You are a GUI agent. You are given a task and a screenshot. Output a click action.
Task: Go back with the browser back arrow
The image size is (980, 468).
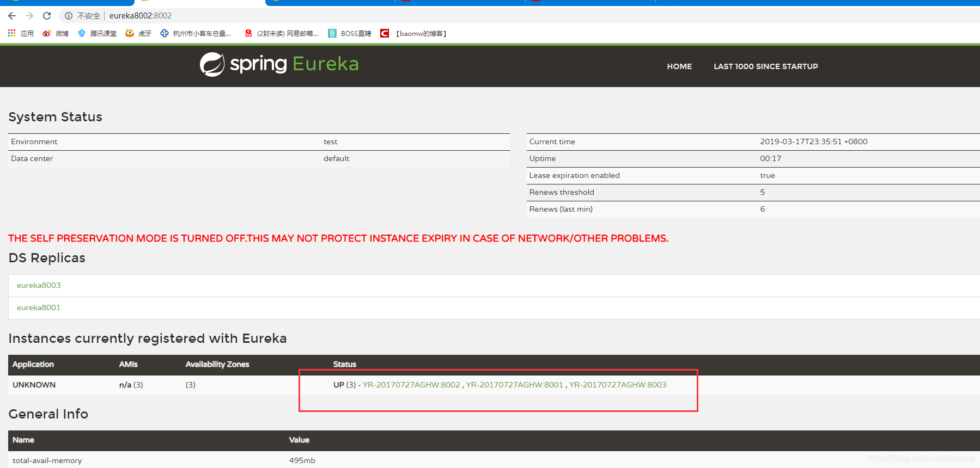point(12,16)
